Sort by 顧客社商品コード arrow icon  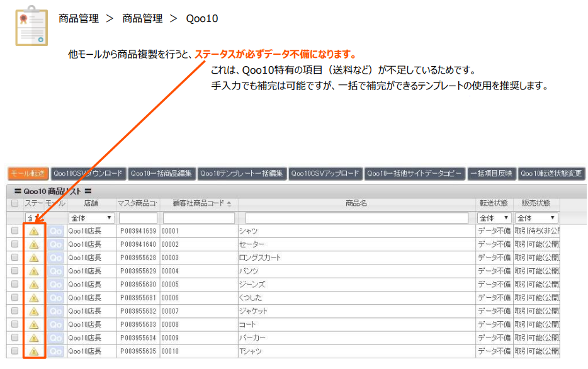point(229,203)
